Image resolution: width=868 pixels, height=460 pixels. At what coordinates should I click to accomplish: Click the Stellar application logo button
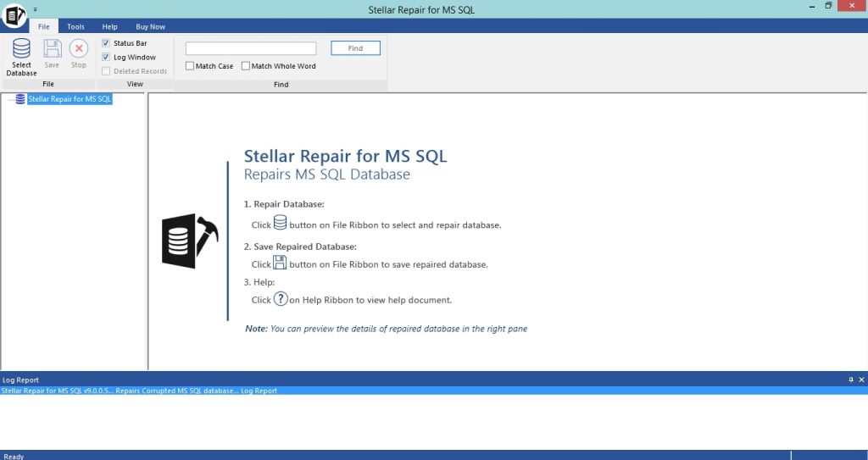click(14, 16)
